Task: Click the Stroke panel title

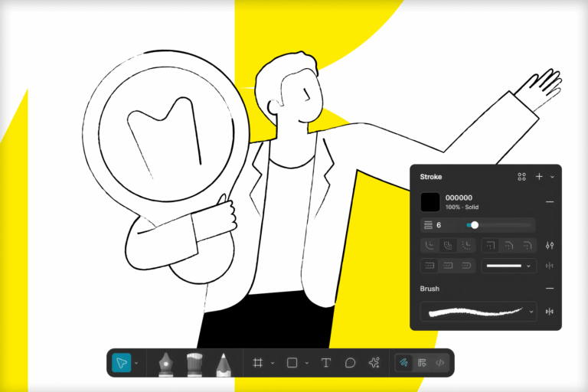Action: (x=431, y=177)
